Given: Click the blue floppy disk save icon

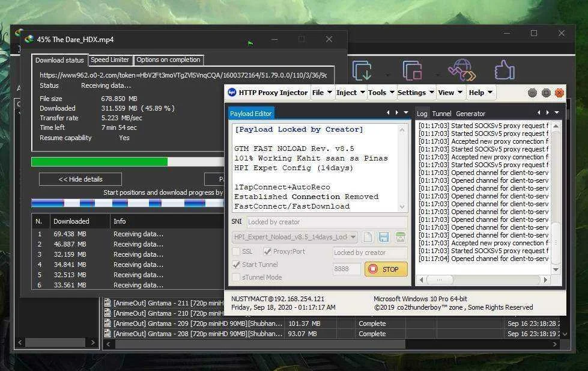Looking at the screenshot, I should [384, 237].
